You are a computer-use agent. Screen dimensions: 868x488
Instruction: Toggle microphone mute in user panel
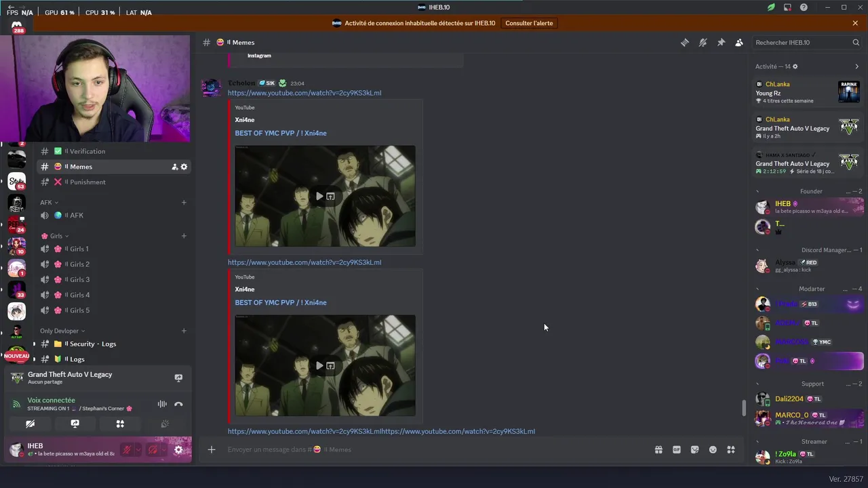click(x=126, y=449)
